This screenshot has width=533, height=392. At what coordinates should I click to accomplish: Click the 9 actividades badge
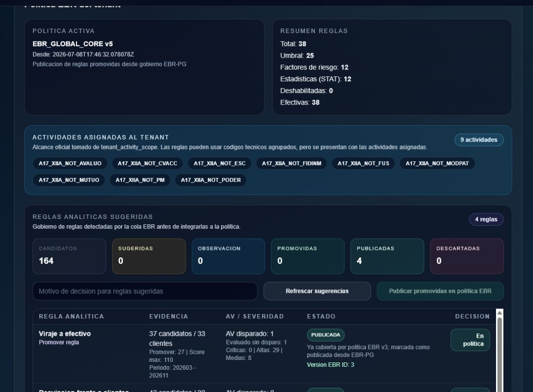479,140
